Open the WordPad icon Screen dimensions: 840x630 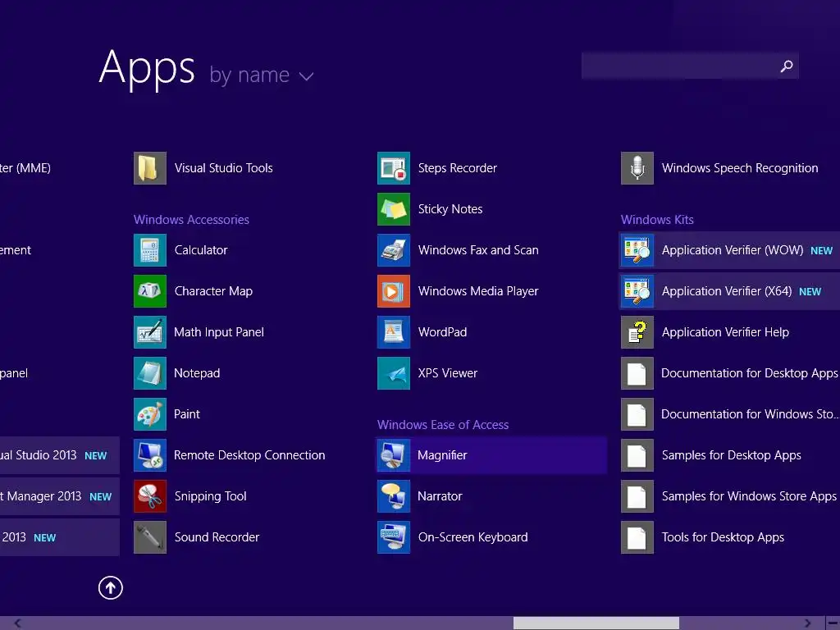(x=394, y=332)
